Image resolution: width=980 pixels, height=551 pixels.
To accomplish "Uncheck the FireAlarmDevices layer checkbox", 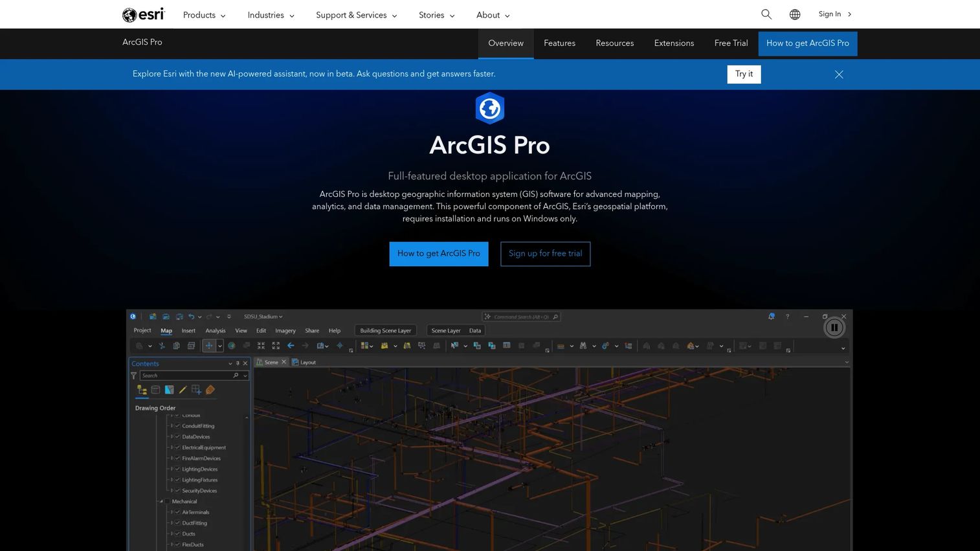I will click(177, 458).
